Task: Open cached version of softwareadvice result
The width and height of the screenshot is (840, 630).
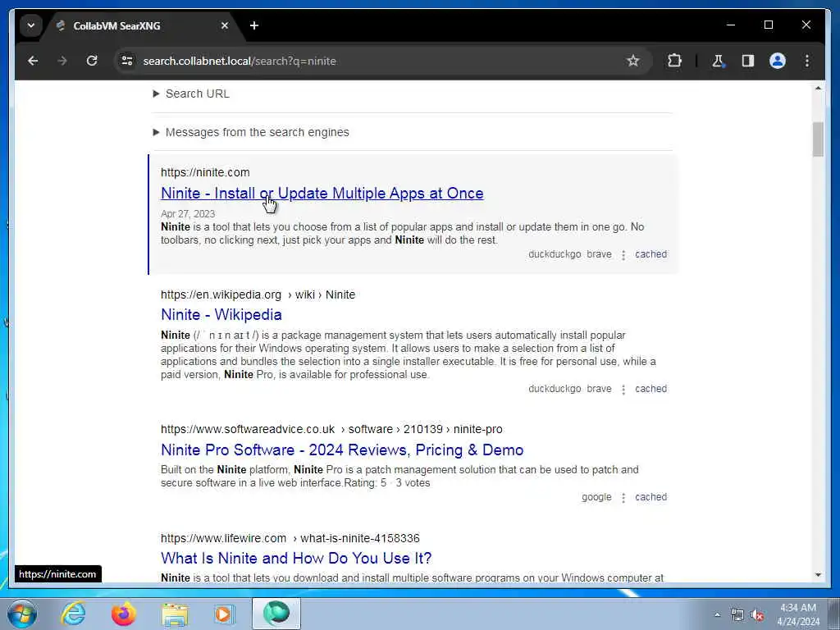Action: [651, 497]
